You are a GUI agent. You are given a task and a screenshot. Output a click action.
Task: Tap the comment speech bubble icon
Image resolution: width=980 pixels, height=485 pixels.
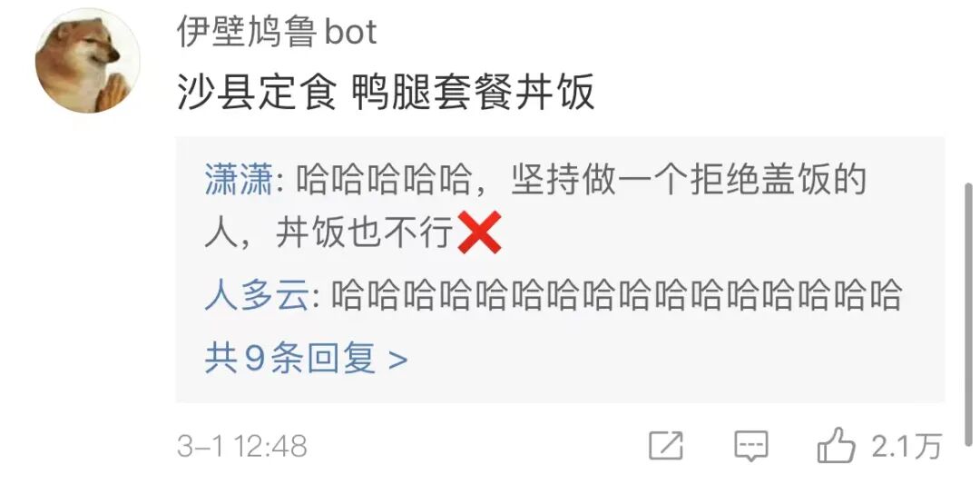click(750, 446)
